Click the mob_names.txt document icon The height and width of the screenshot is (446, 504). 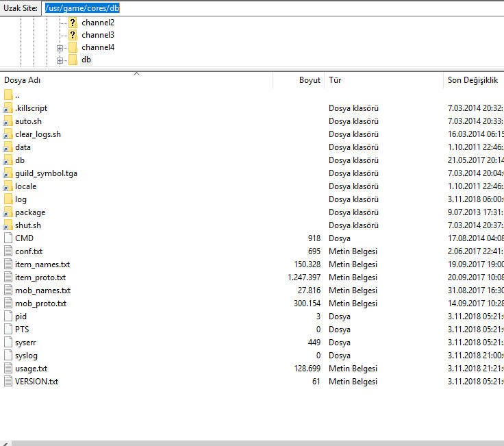[x=8, y=290]
